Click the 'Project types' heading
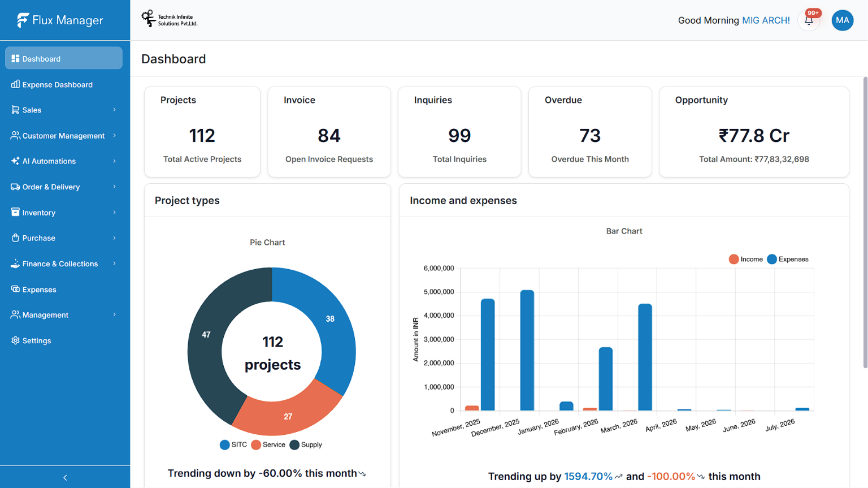 tap(187, 201)
